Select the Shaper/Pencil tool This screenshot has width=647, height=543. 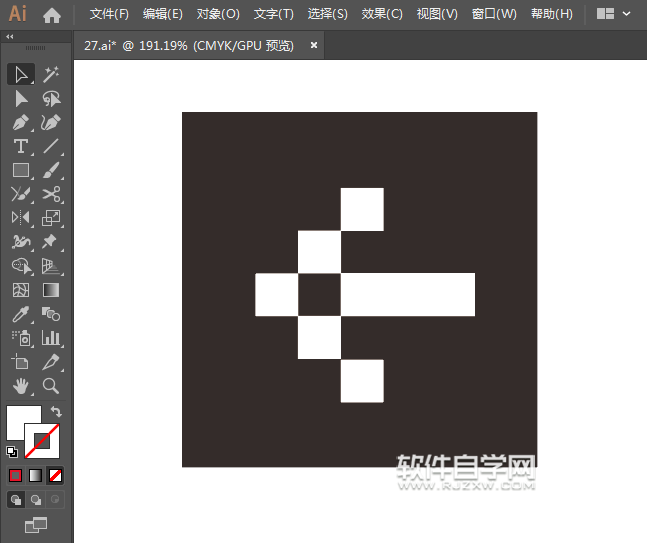click(x=21, y=194)
